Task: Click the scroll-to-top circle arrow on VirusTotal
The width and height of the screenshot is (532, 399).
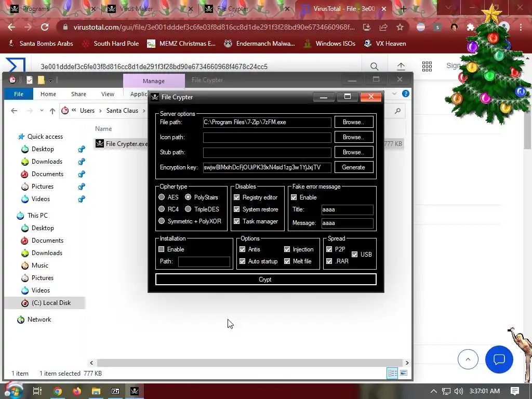Action: click(x=468, y=360)
